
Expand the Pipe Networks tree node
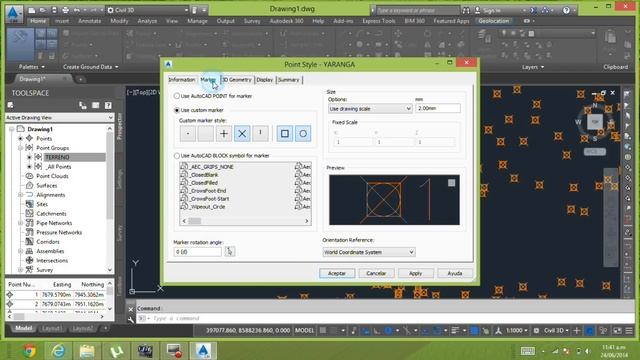[20, 223]
